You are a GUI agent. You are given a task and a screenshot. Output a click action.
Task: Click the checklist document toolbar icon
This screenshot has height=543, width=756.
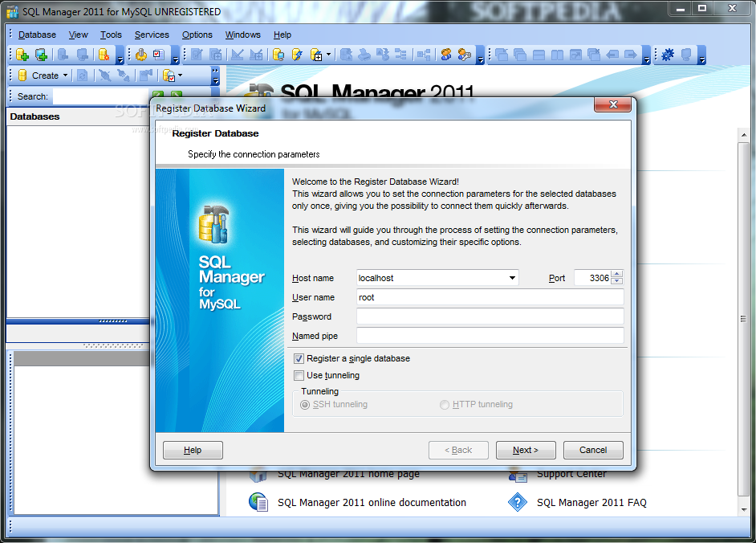(159, 55)
